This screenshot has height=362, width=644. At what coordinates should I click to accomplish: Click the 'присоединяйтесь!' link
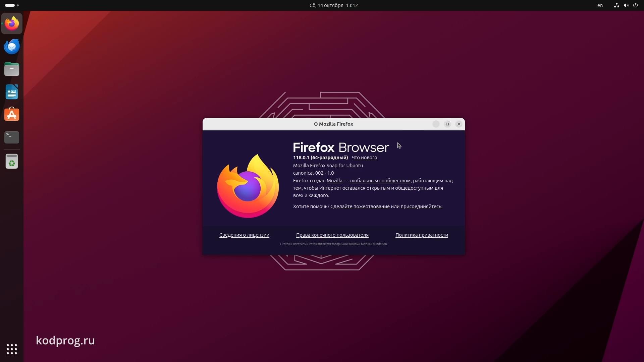click(x=422, y=206)
